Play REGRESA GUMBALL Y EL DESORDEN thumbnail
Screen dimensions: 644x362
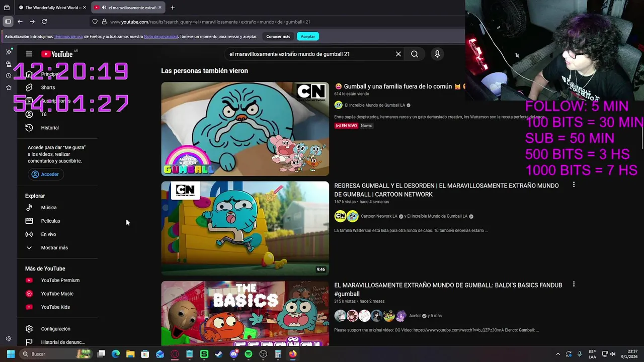[x=245, y=228]
